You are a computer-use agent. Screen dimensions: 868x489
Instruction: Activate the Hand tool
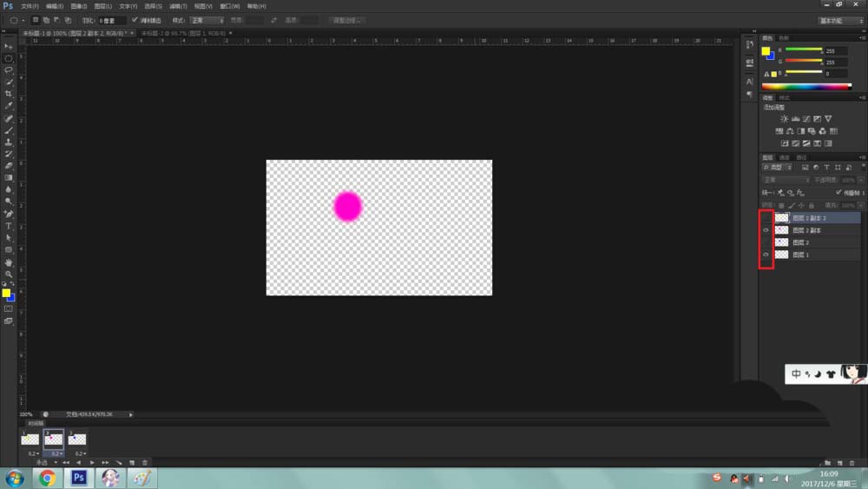pos(9,262)
